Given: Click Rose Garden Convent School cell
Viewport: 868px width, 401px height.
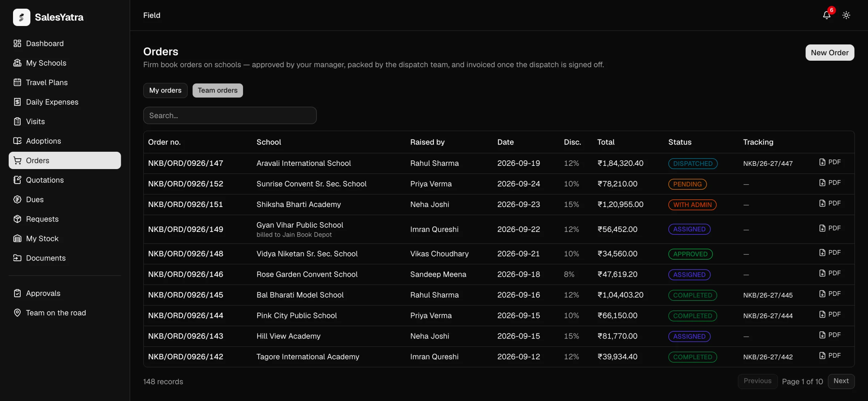Looking at the screenshot, I should click(307, 275).
